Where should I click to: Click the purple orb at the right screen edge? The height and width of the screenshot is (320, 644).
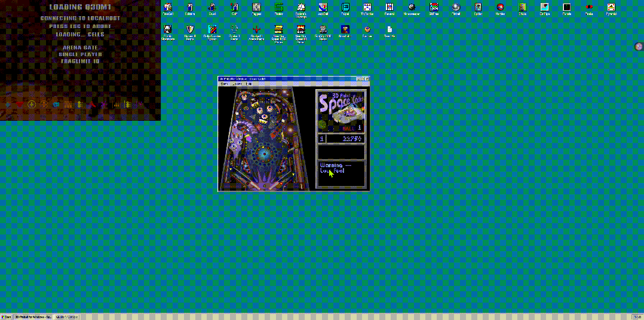[x=638, y=47]
